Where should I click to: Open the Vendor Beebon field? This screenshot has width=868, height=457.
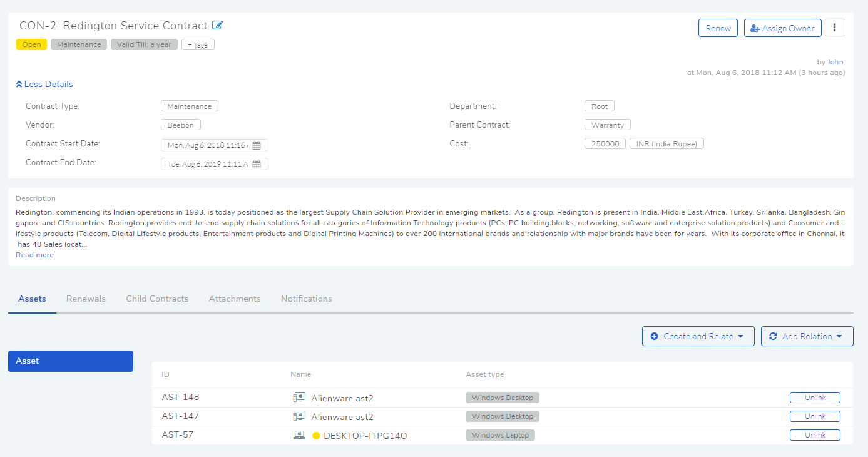pyautogui.click(x=181, y=125)
